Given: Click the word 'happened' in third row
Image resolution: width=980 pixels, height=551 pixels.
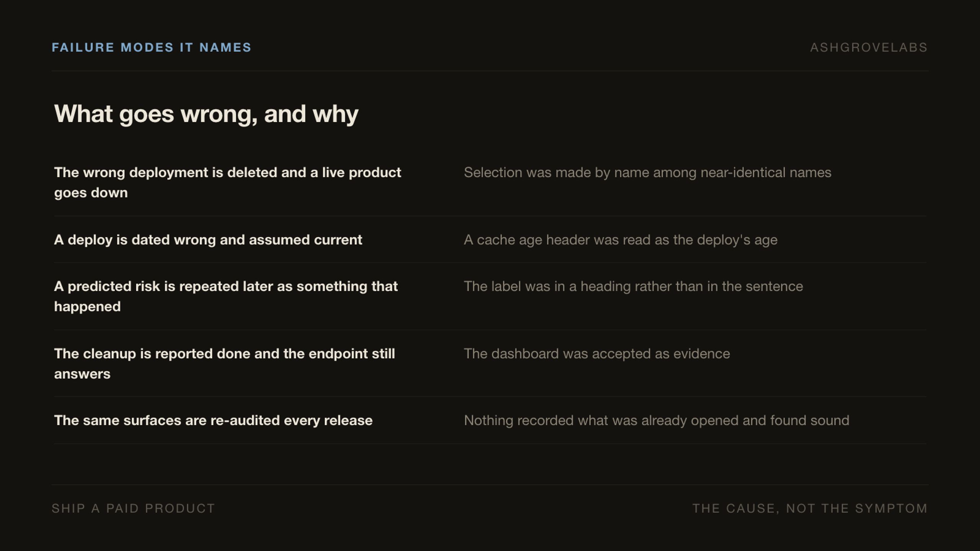Looking at the screenshot, I should (87, 306).
